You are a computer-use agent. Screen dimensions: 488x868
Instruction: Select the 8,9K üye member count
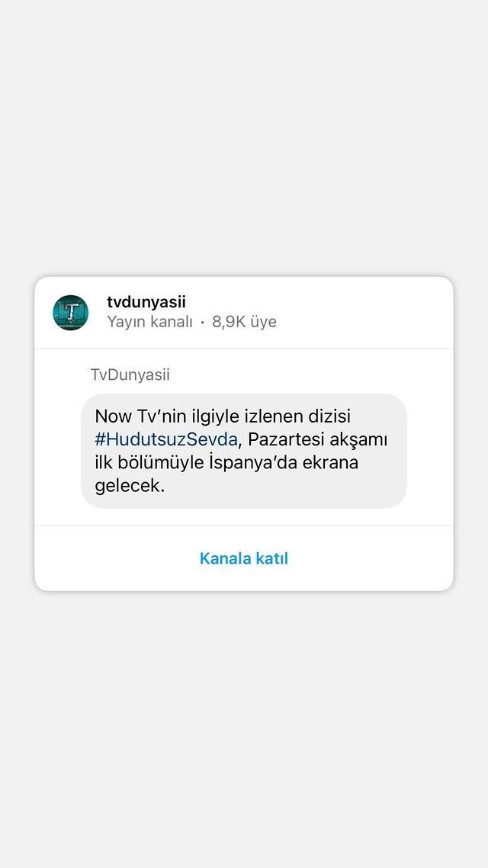pyautogui.click(x=244, y=322)
